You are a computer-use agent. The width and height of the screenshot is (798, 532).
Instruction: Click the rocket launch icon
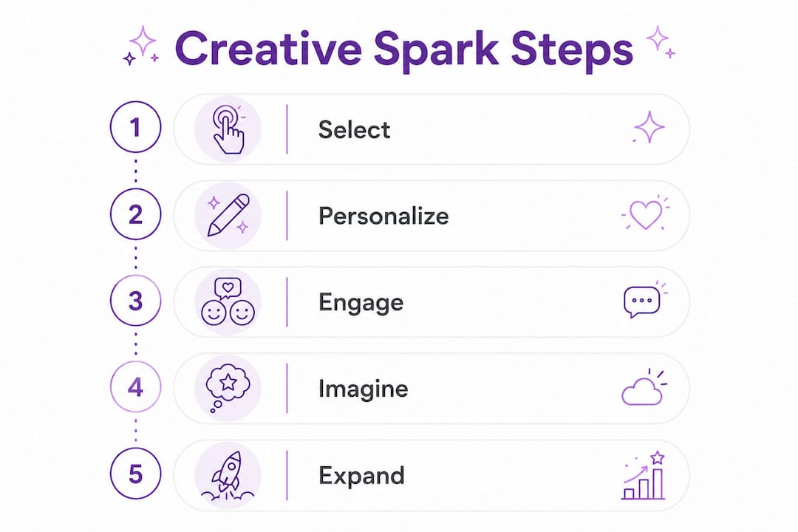228,474
